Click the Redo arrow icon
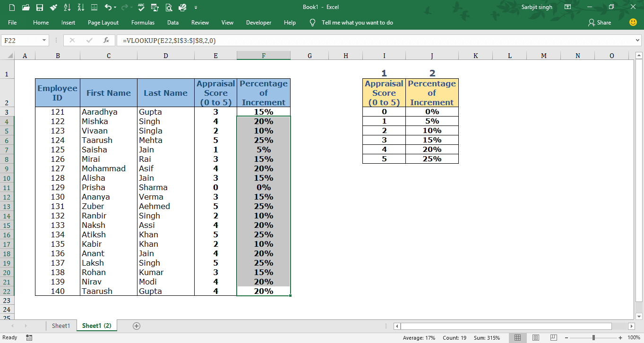The height and width of the screenshot is (343, 644). [125, 8]
